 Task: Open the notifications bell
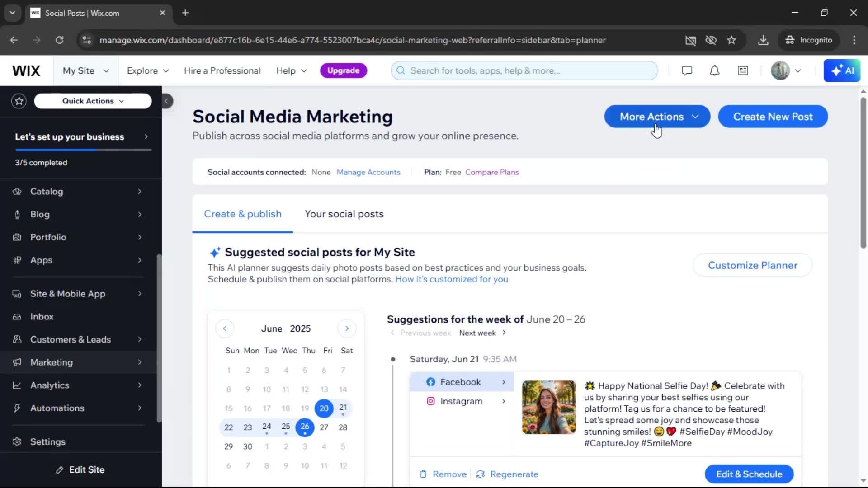point(714,70)
